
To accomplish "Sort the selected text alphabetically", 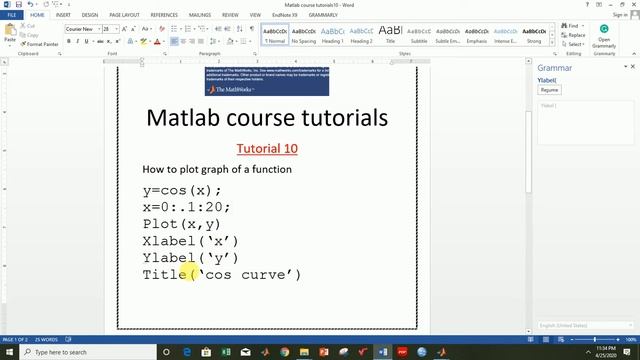I will (x=240, y=29).
